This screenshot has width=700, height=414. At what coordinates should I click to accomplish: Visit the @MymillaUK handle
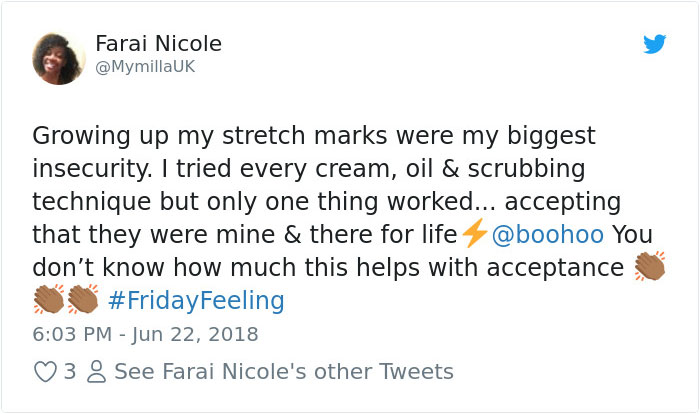point(144,66)
